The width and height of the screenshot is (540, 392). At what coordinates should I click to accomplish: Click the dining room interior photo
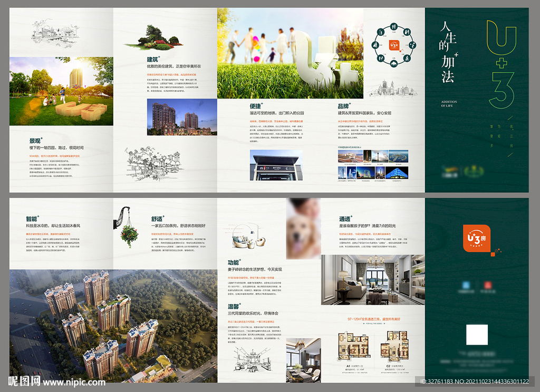(x=303, y=360)
